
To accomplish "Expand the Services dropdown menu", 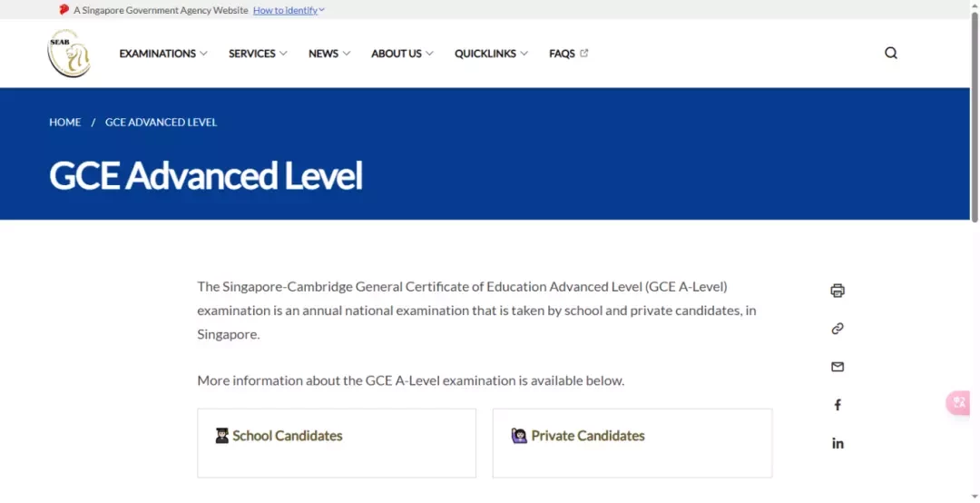I will tap(258, 54).
